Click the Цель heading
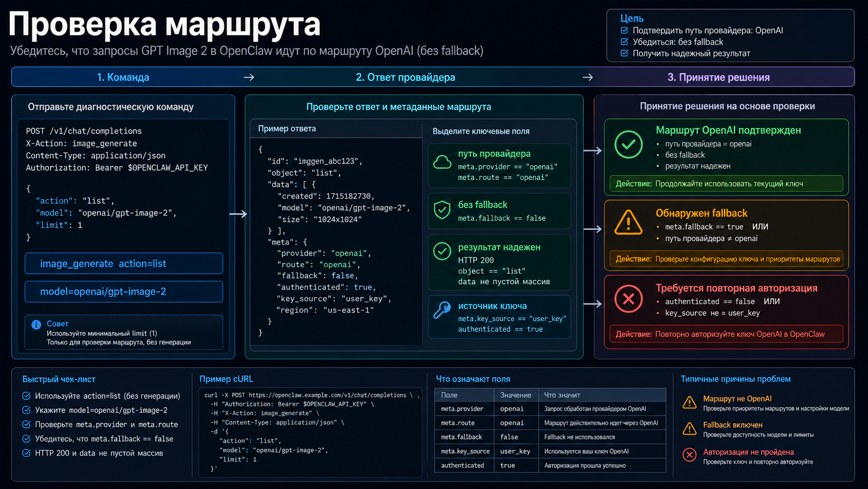The width and height of the screenshot is (868, 489). click(632, 18)
